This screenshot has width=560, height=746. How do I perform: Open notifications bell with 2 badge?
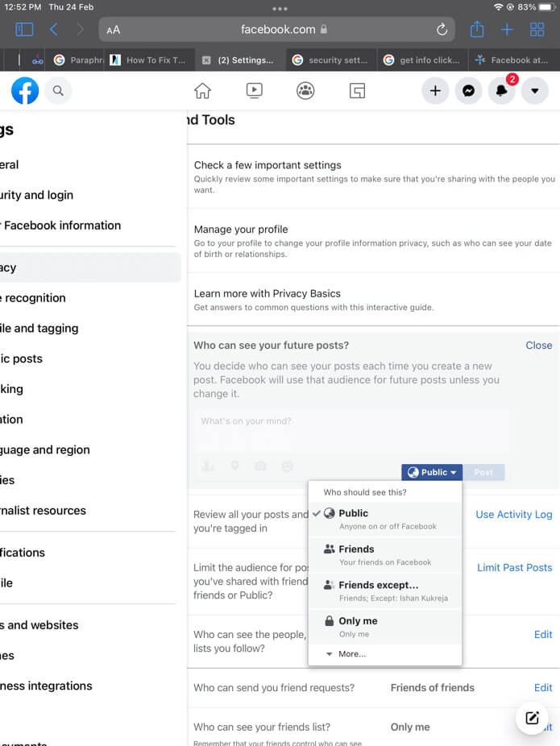tap(502, 90)
